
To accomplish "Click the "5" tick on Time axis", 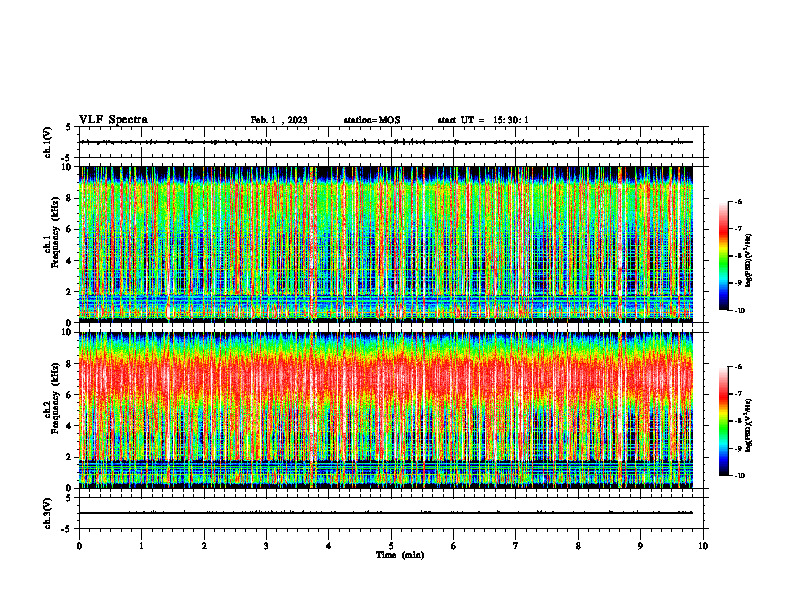I will pyautogui.click(x=391, y=546).
